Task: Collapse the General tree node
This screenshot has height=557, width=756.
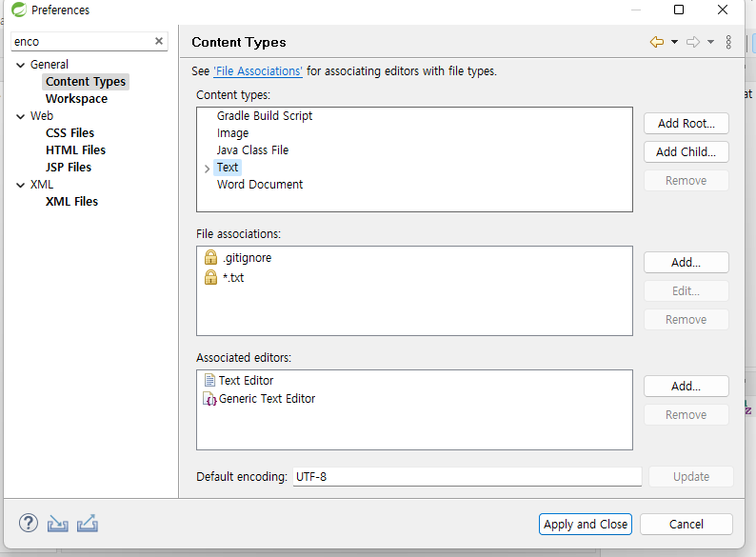Action: [20, 65]
